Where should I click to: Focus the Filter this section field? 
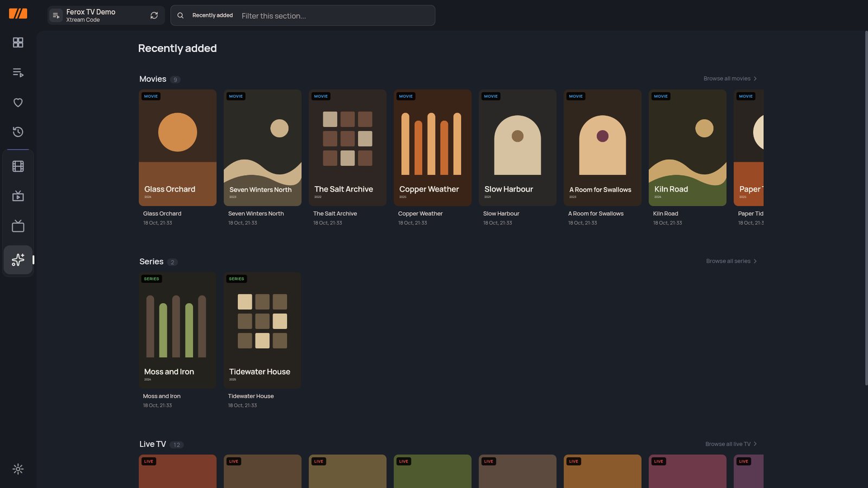coord(335,16)
